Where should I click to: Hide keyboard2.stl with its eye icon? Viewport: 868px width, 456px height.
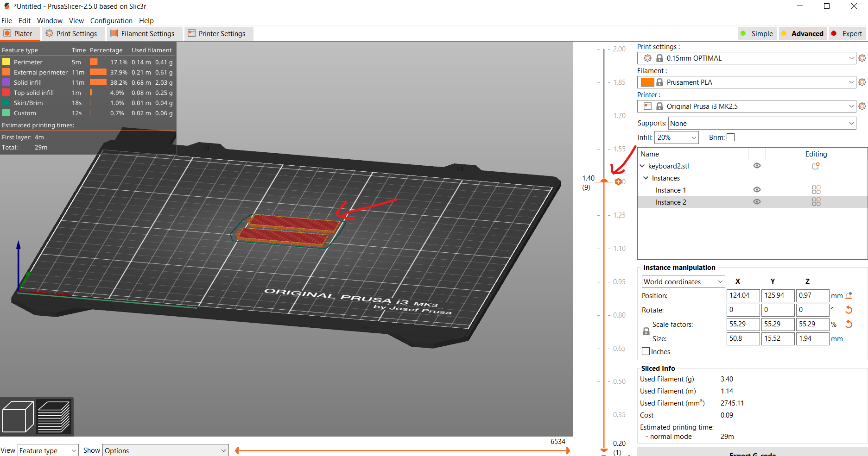[x=757, y=166]
